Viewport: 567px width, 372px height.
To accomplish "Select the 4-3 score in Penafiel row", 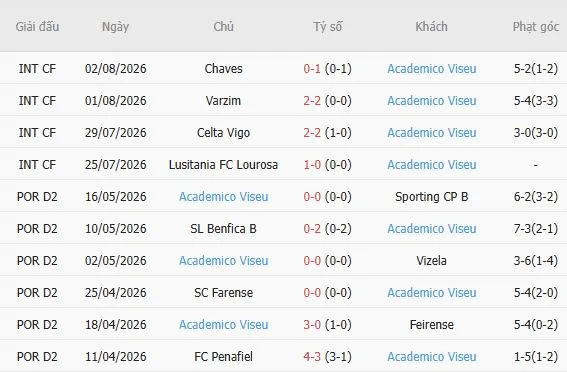I will coord(312,356).
